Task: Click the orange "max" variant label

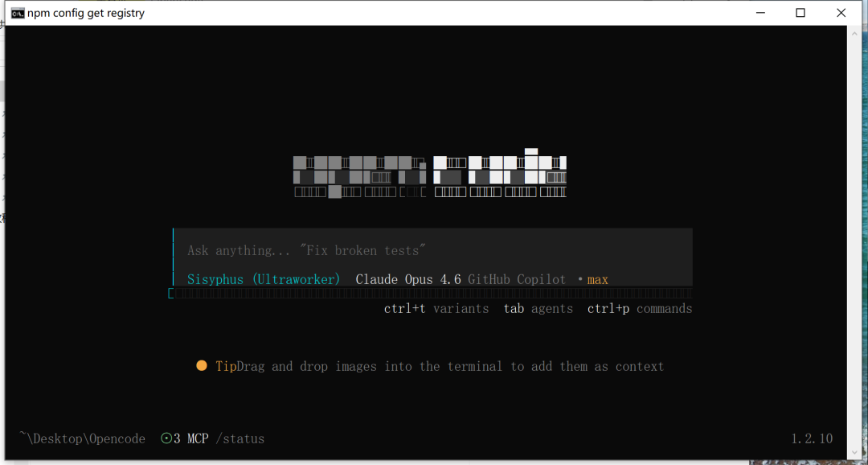Action: click(598, 280)
